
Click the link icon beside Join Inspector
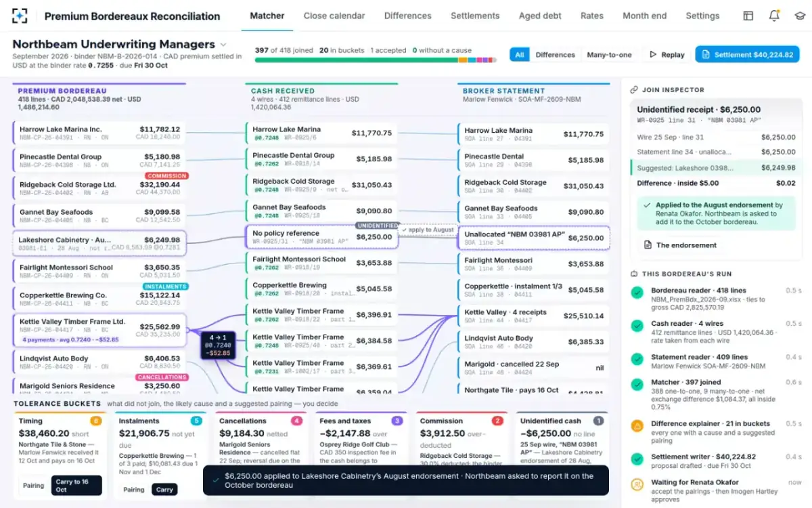[634, 89]
